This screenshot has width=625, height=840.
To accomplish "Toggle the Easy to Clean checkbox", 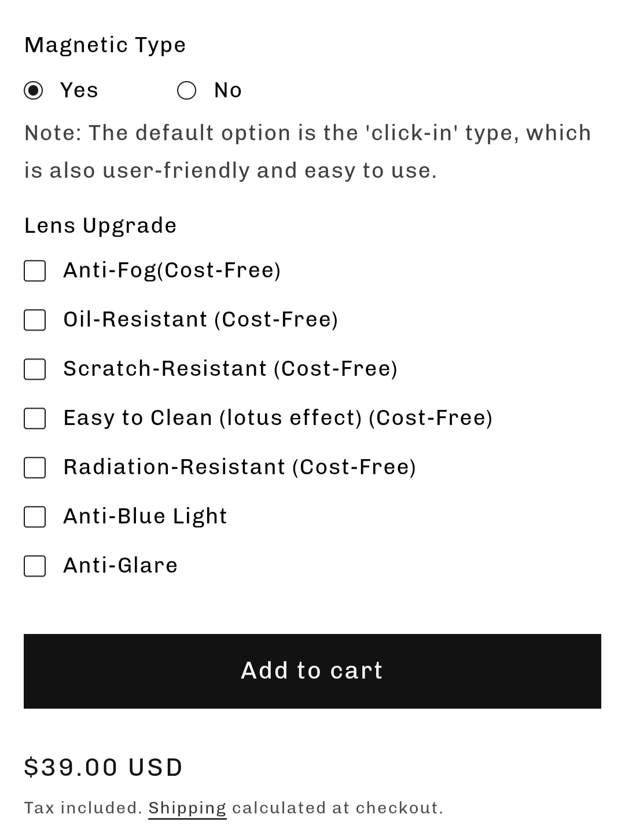I will (x=35, y=418).
